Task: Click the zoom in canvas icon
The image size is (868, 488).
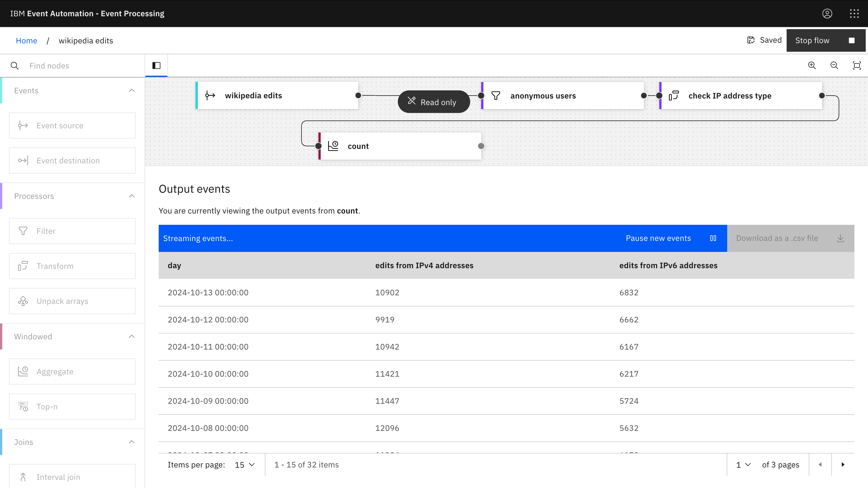Action: (x=812, y=65)
